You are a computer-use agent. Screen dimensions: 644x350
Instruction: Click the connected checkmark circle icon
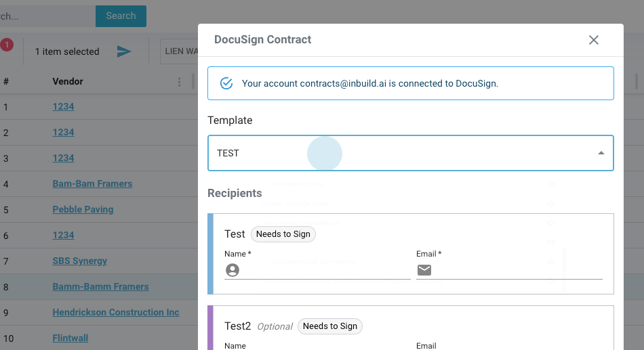pos(227,83)
